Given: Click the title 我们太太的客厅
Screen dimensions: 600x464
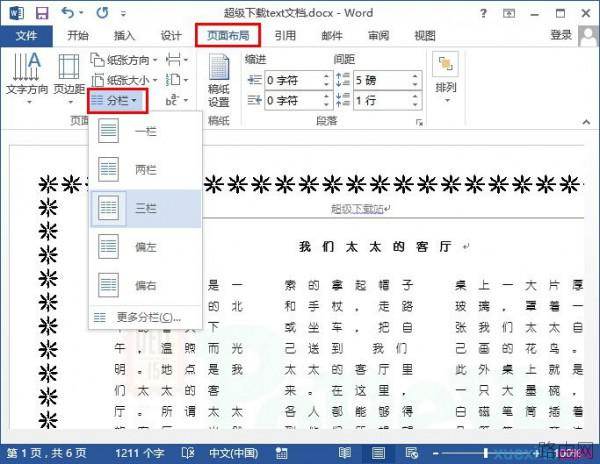Looking at the screenshot, I should coord(375,247).
